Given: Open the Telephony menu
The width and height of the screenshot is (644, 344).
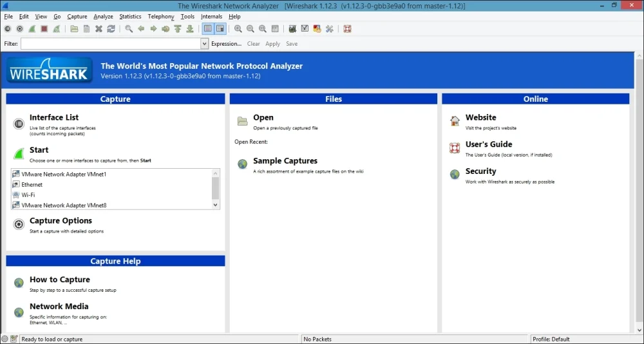Looking at the screenshot, I should click(x=161, y=16).
